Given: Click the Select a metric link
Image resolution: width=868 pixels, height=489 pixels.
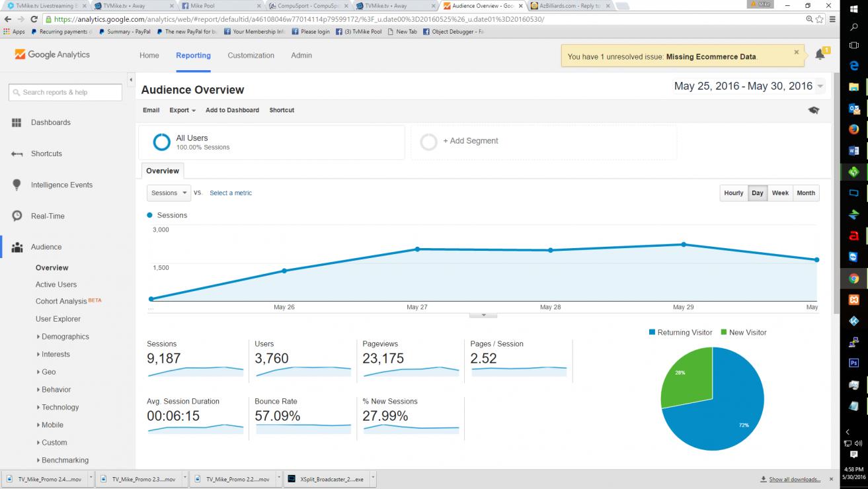Looking at the screenshot, I should tap(231, 193).
